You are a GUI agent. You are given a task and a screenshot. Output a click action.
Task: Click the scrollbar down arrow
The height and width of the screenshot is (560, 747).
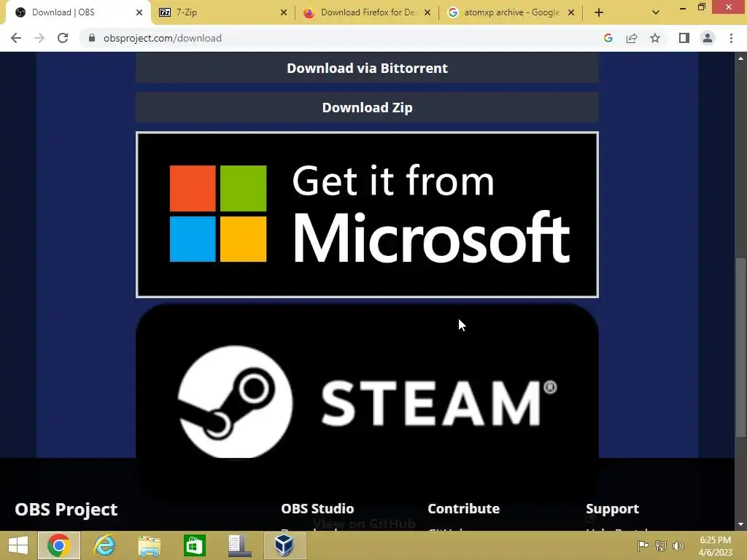point(740,524)
